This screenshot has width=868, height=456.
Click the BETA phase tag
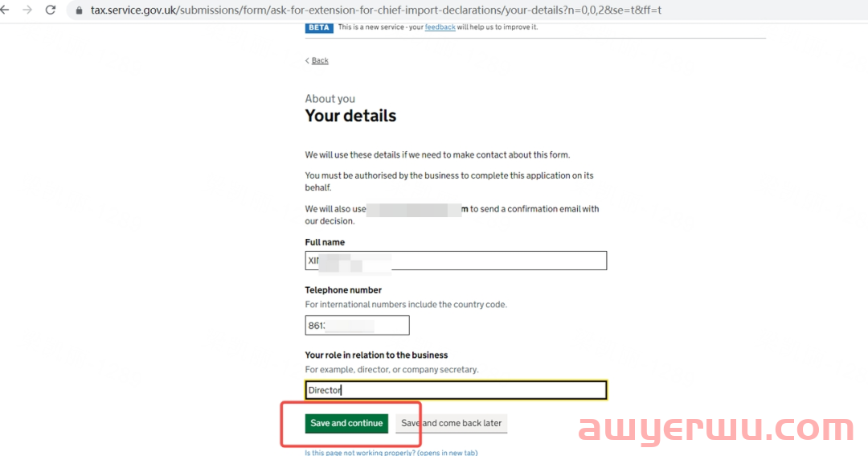tap(319, 27)
